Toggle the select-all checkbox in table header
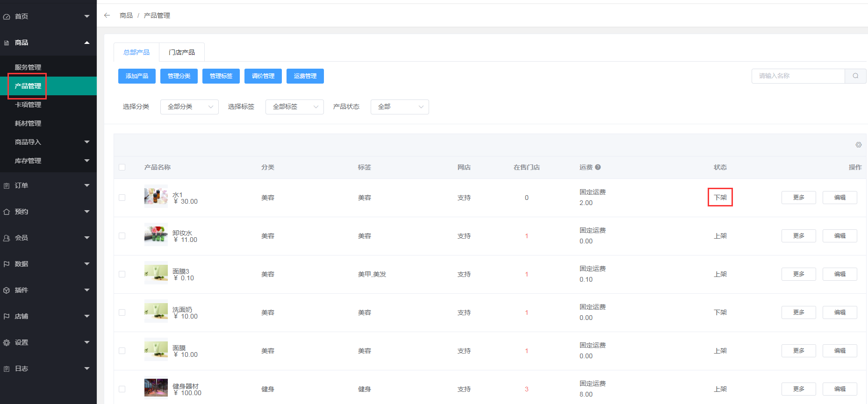Screen dimensions: 868x404 122,167
